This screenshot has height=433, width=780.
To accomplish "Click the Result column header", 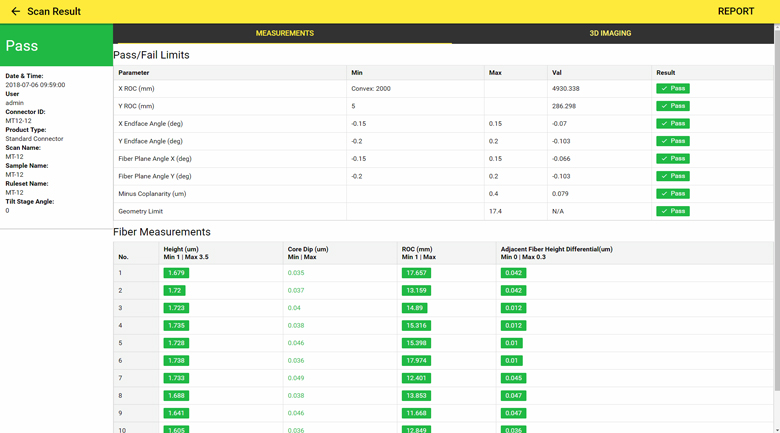I will 665,72.
